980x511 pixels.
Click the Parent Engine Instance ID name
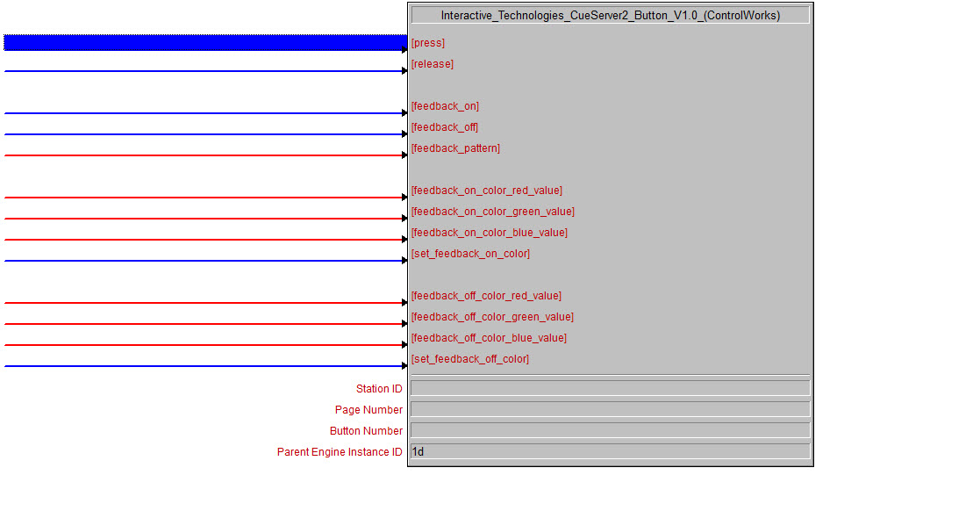click(340, 451)
